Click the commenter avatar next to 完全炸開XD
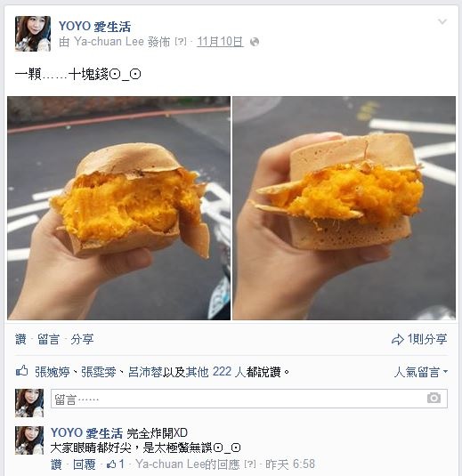Screen dimensions: 462x476 point(29,440)
